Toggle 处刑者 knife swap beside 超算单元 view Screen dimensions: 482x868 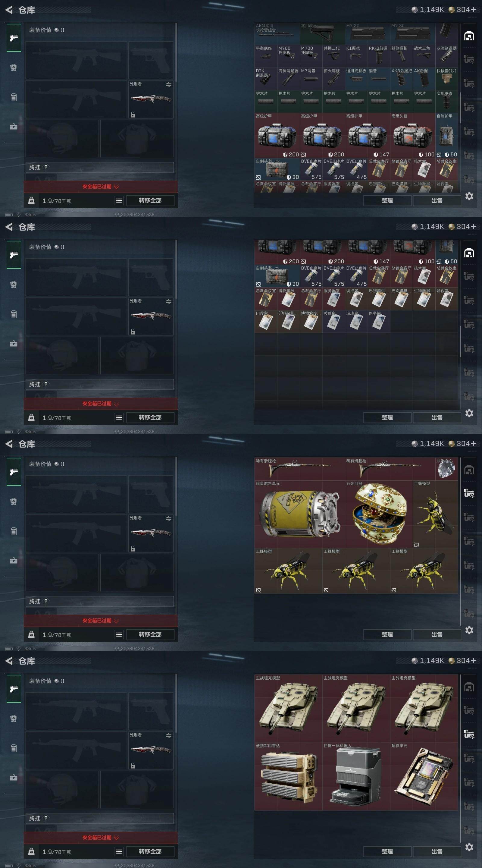pyautogui.click(x=168, y=736)
